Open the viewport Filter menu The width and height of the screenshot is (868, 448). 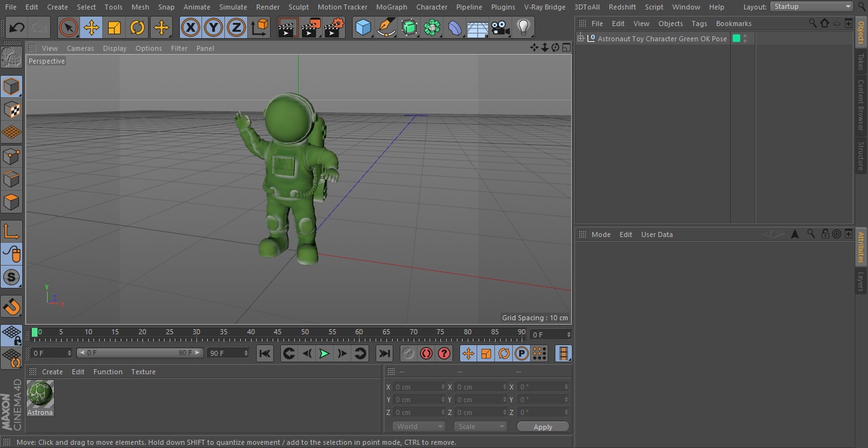(179, 48)
